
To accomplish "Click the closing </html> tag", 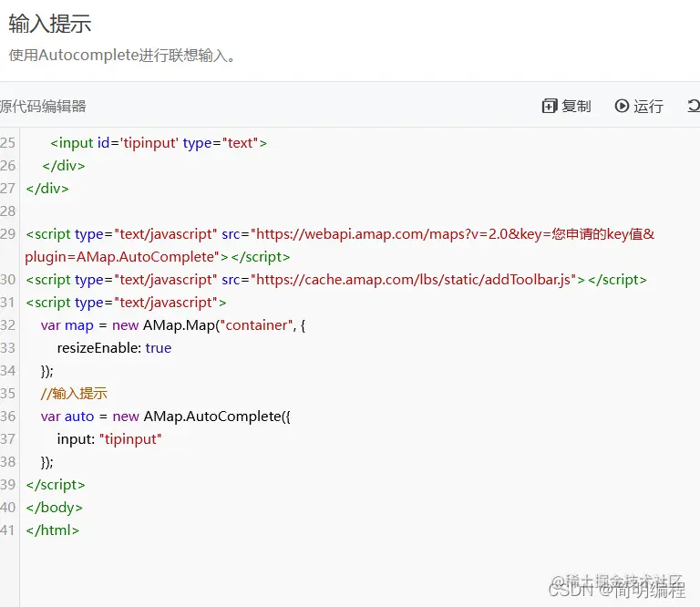I will click(x=53, y=530).
